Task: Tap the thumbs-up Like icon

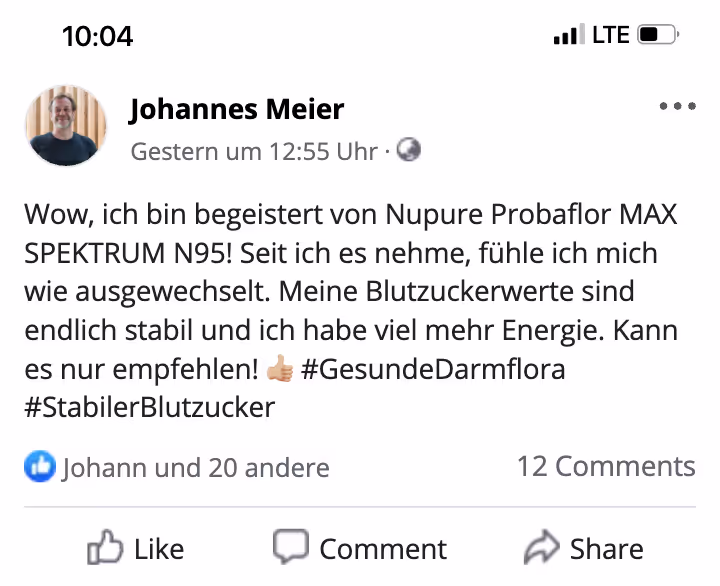Action: click(x=105, y=547)
